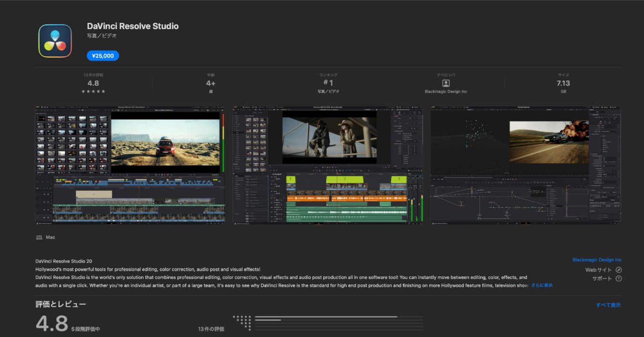Click the DaVinci Resolve Studio app icon
The image size is (644, 337).
[x=55, y=41]
